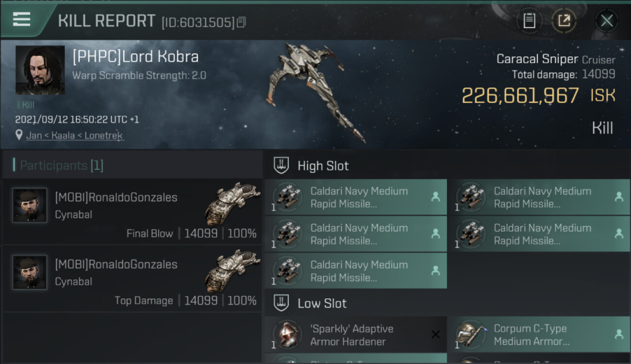Open the Jan < Kaala < Lonetrek location link

(75, 135)
